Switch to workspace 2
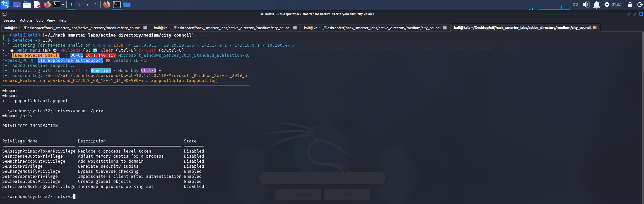Image resolution: width=644 pixels, height=204 pixels. click(x=79, y=4)
